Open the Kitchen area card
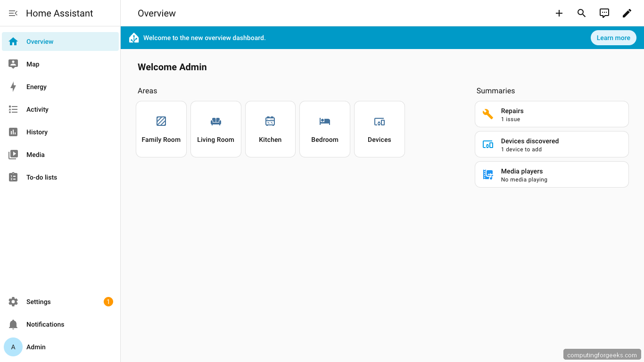The image size is (644, 362). (x=270, y=129)
